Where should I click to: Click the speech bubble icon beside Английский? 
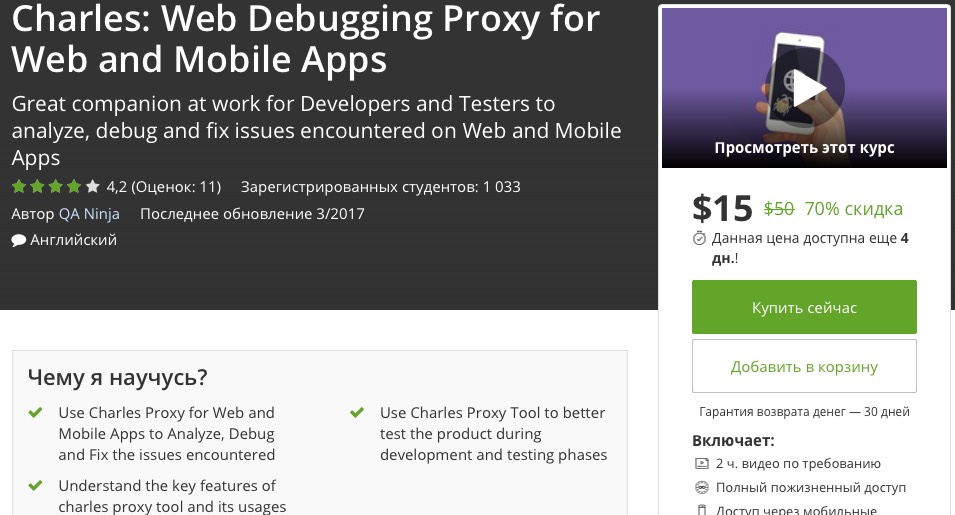18,241
